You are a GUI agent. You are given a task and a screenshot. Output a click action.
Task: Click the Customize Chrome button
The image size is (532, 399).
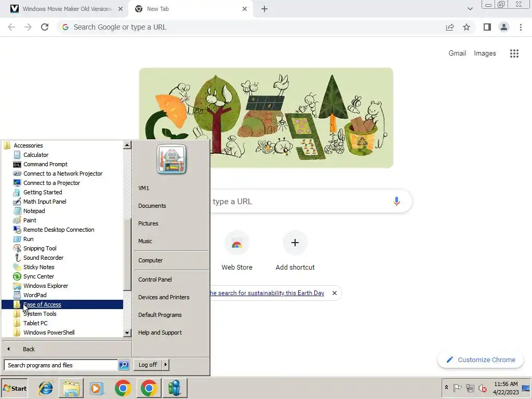pyautogui.click(x=481, y=360)
